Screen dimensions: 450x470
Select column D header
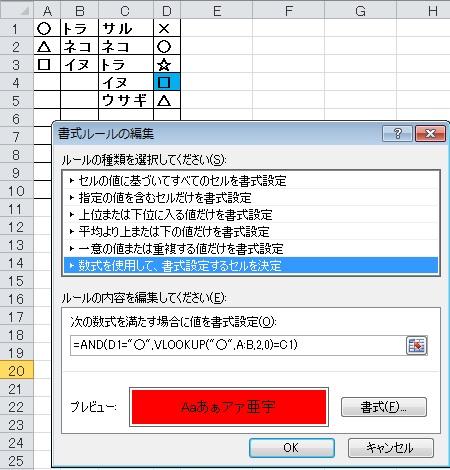click(167, 11)
